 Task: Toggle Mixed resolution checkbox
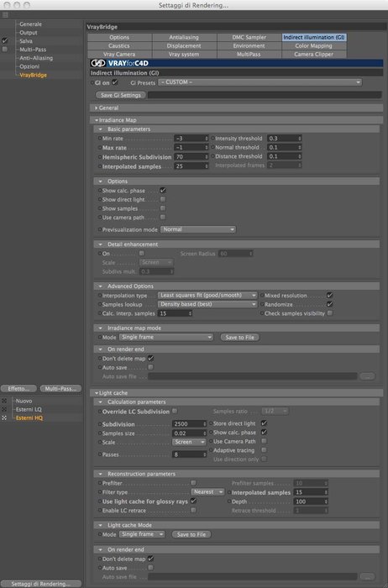point(329,295)
